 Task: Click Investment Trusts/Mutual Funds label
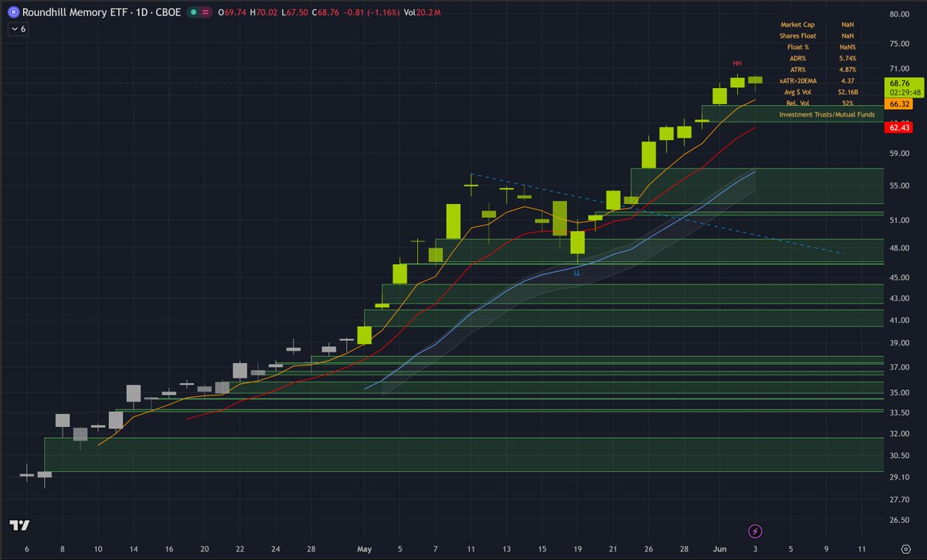(x=827, y=114)
